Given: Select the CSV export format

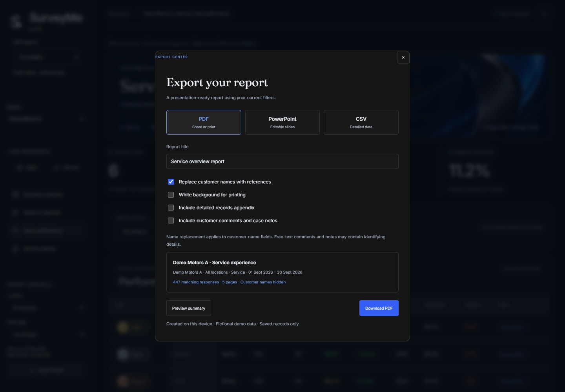Looking at the screenshot, I should click(361, 122).
